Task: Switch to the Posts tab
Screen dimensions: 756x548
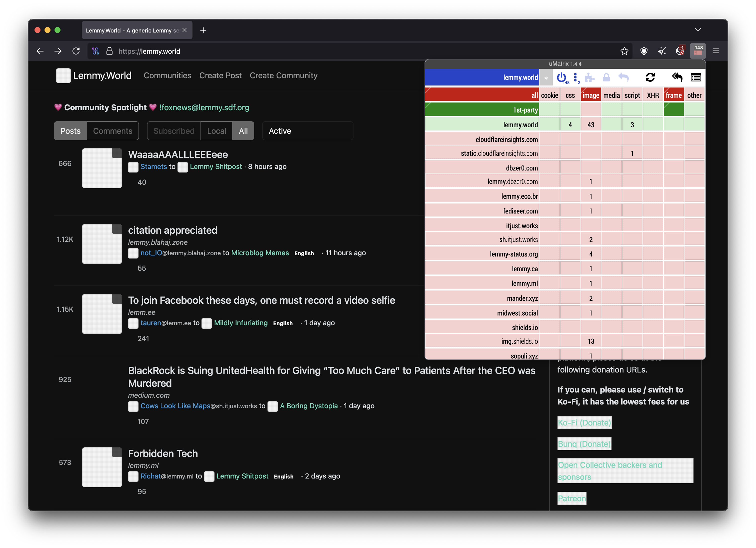Action: 70,131
